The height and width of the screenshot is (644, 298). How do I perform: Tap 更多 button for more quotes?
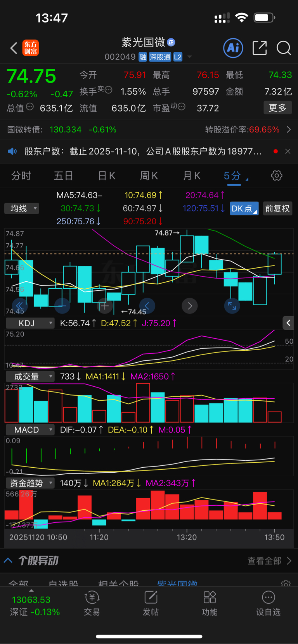click(x=277, y=107)
